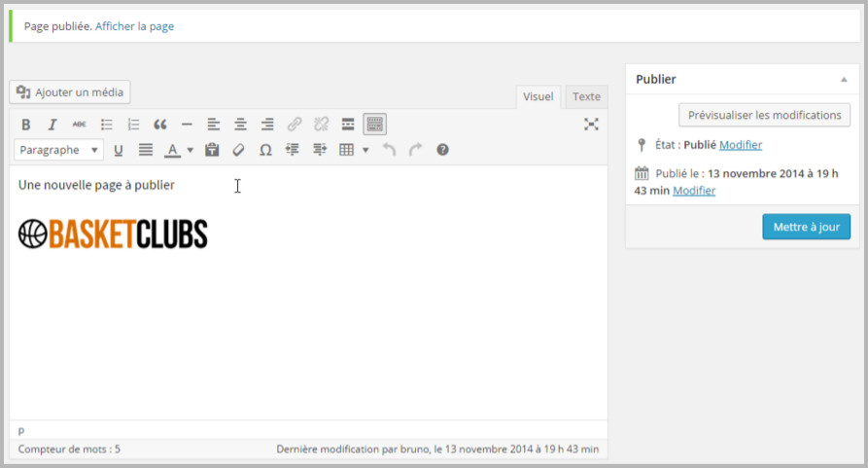Screen dimensions: 868x468
Task: Insert a horizontal line
Action: tap(187, 125)
